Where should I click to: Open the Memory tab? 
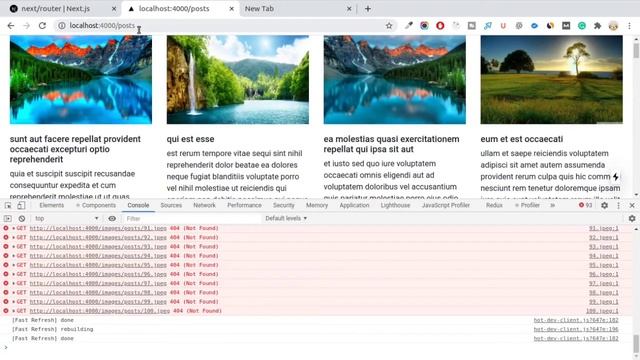pyautogui.click(x=317, y=205)
